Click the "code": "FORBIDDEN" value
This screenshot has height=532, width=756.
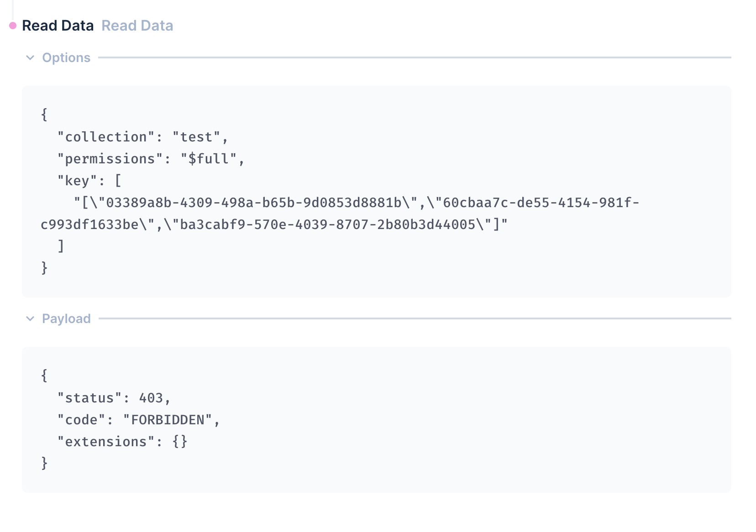click(x=168, y=420)
